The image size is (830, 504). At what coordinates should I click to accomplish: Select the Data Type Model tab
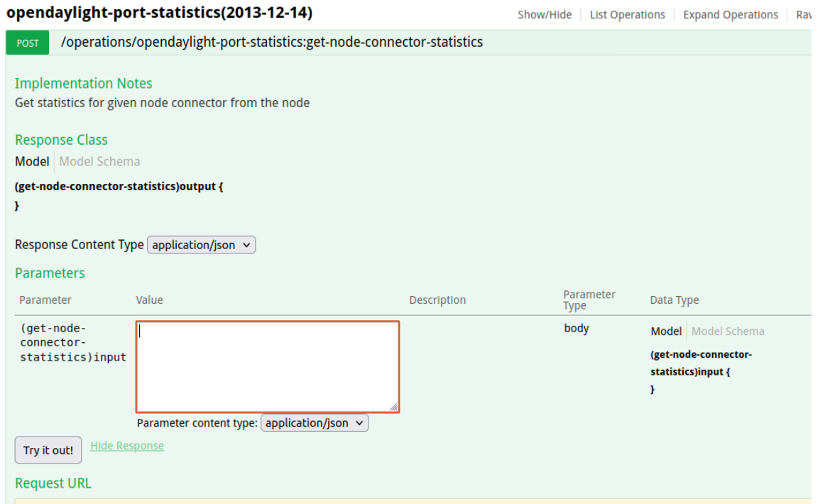[665, 332]
